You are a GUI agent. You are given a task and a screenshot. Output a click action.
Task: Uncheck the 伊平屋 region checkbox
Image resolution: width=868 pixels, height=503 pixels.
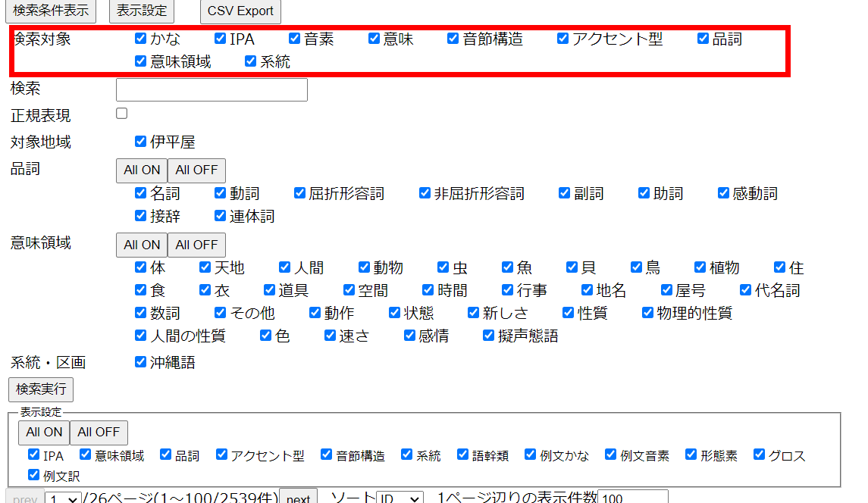point(140,141)
